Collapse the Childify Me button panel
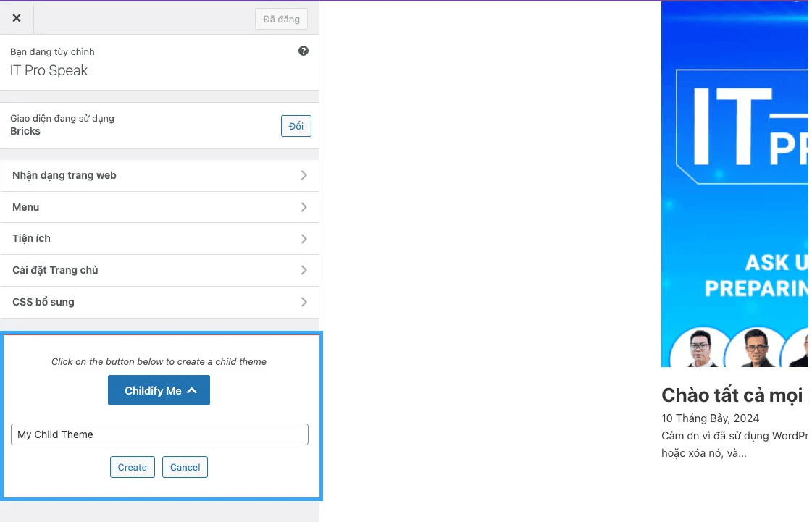 pyautogui.click(x=159, y=390)
